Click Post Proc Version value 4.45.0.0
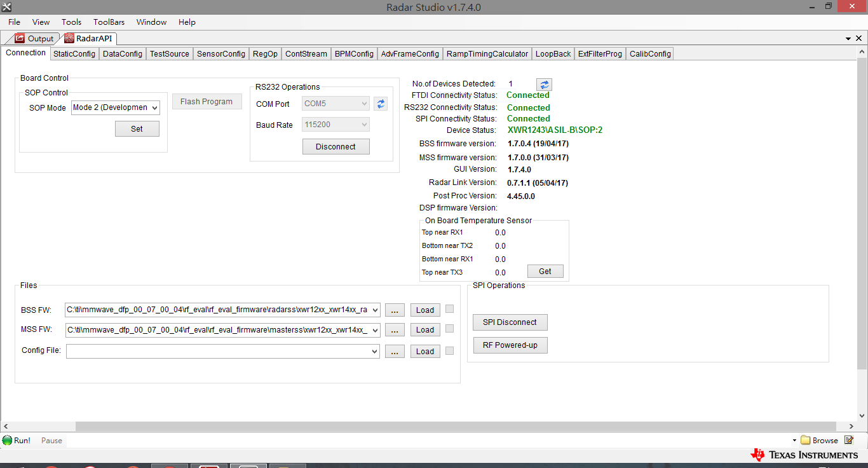 pos(521,196)
